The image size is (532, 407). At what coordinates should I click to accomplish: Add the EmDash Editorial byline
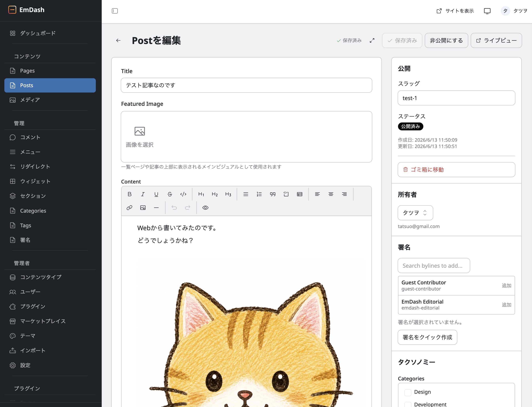point(506,305)
